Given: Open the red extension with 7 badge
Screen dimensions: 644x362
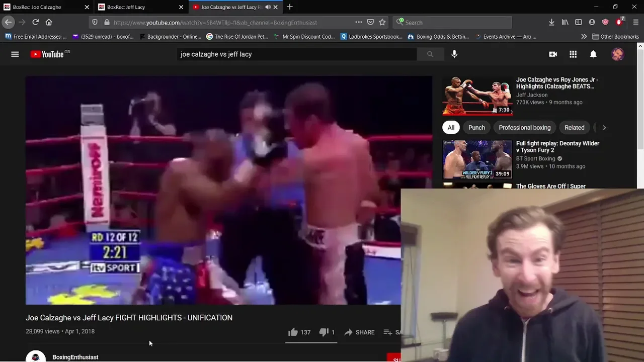Looking at the screenshot, I should pos(620,22).
